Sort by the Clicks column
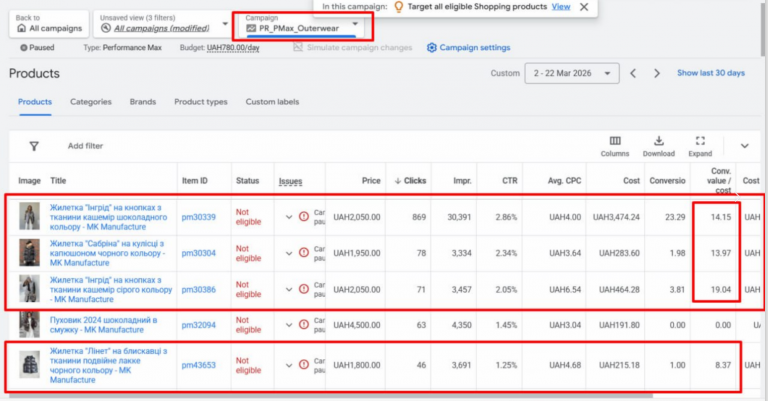 pos(410,181)
